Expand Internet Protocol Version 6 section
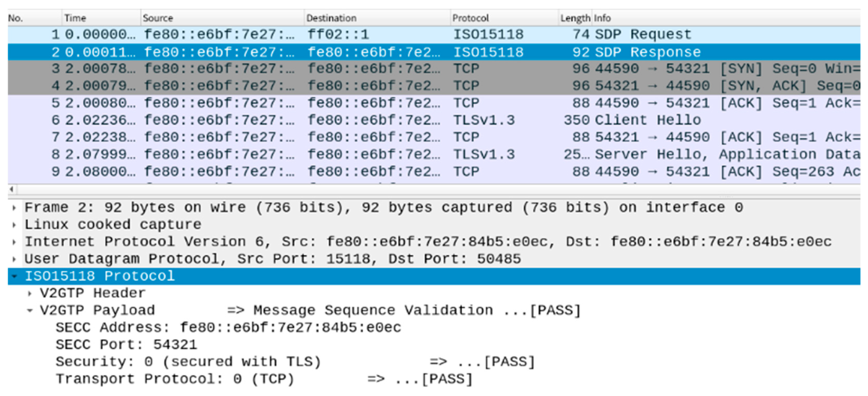 pos(14,242)
